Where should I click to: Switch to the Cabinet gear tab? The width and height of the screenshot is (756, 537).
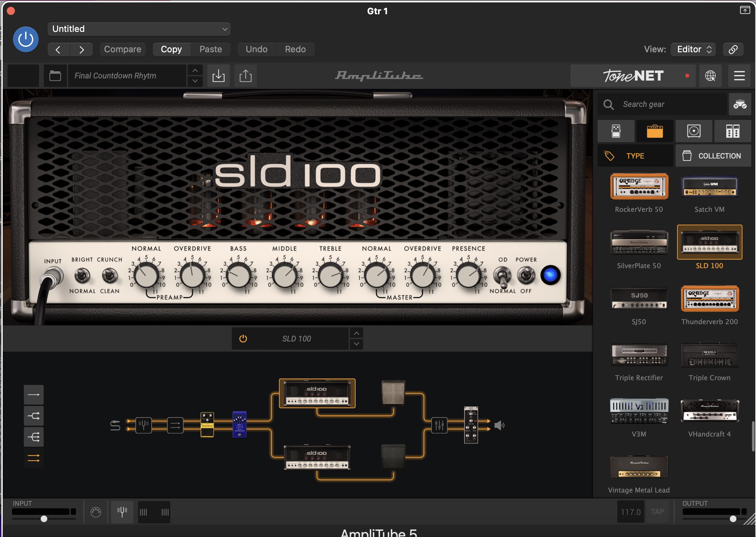(x=694, y=131)
